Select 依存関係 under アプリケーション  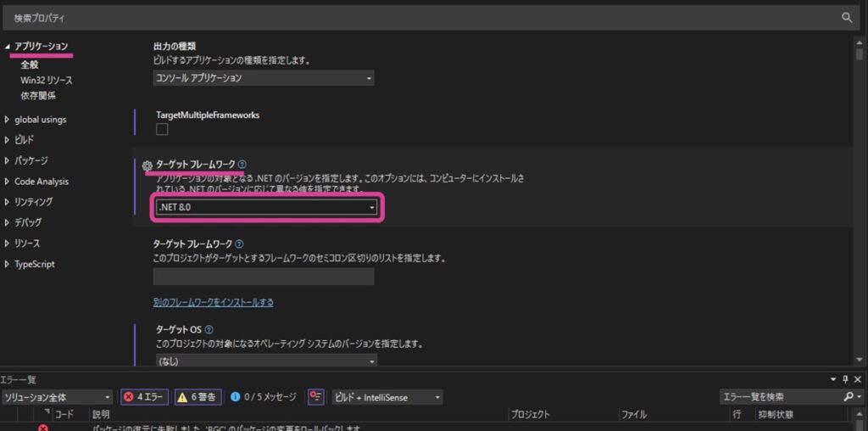coord(38,96)
